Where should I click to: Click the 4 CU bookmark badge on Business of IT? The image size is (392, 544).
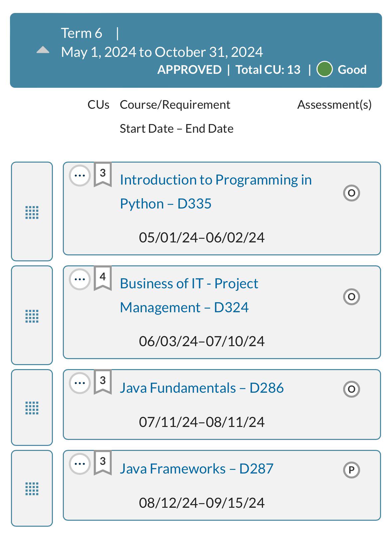[103, 278]
